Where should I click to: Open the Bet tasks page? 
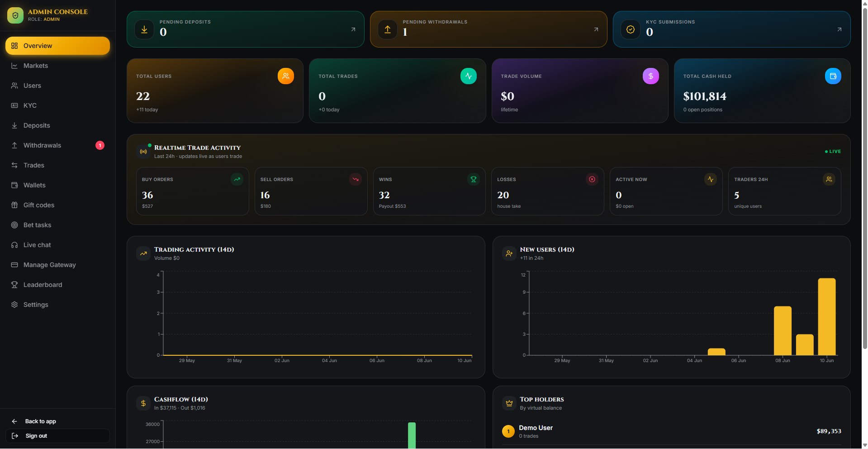pos(57,225)
